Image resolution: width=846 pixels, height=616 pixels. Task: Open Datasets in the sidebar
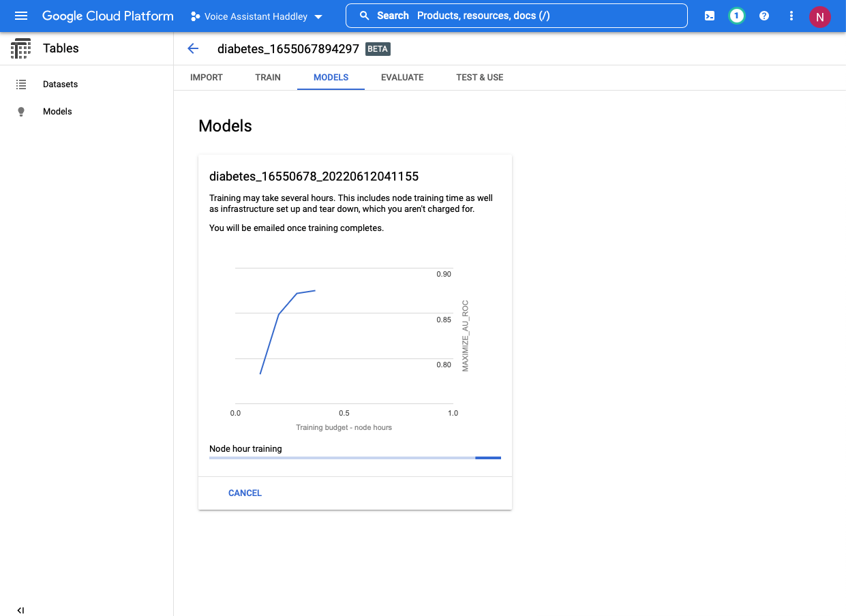point(60,84)
